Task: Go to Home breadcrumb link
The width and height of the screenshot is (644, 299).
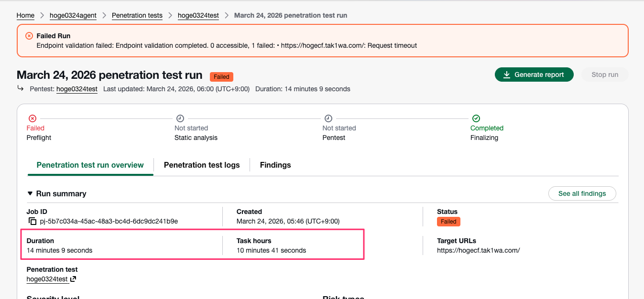Action: [x=25, y=15]
